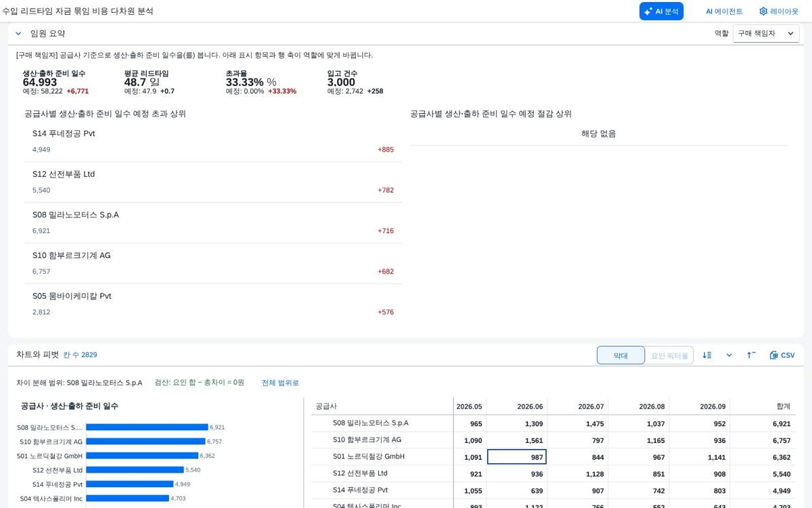812x508 pixels.
Task: Open the 레이아웃 settings
Action: [x=779, y=12]
